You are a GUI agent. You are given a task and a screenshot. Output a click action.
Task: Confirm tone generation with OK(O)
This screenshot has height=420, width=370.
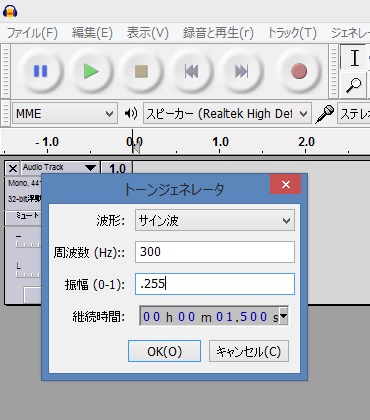pyautogui.click(x=164, y=351)
